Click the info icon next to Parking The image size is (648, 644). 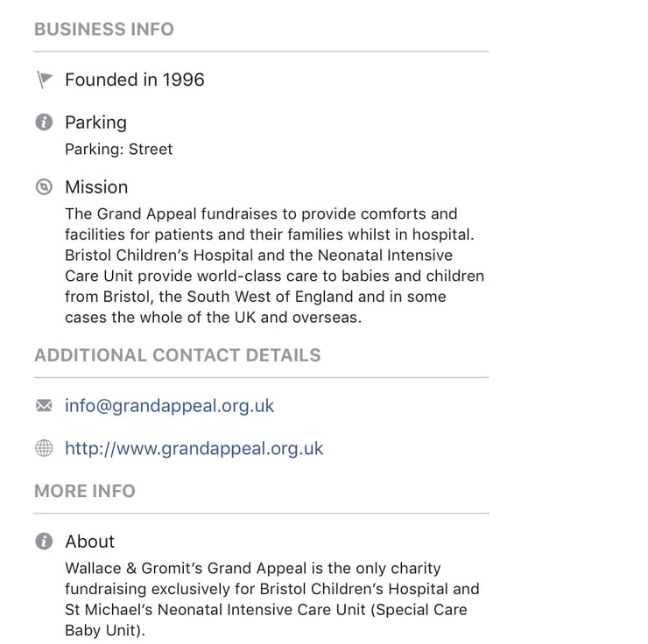44,122
